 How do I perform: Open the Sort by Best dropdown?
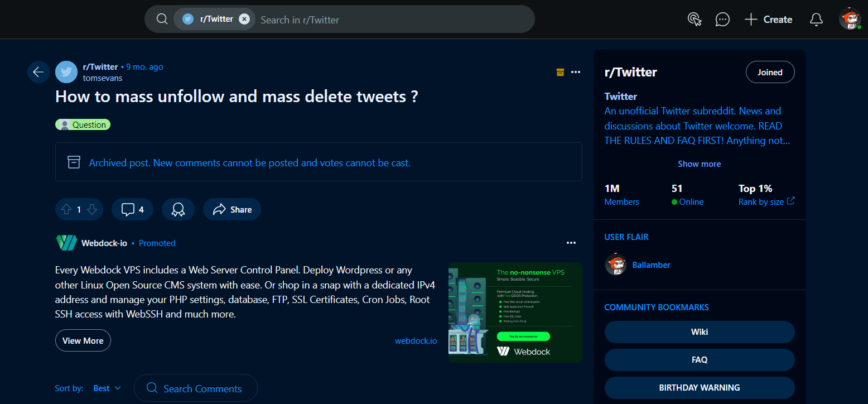coord(107,388)
